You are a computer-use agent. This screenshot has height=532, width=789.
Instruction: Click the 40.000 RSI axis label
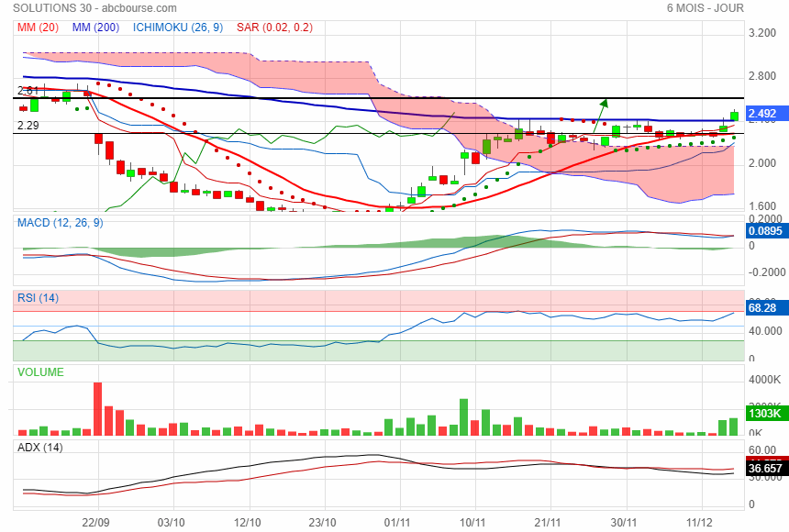[x=765, y=331]
